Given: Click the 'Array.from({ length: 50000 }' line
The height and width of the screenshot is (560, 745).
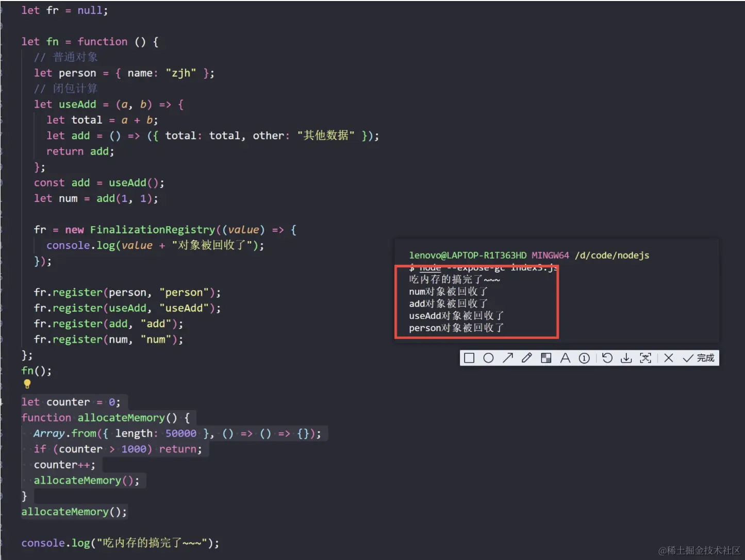Looking at the screenshot, I should [177, 434].
